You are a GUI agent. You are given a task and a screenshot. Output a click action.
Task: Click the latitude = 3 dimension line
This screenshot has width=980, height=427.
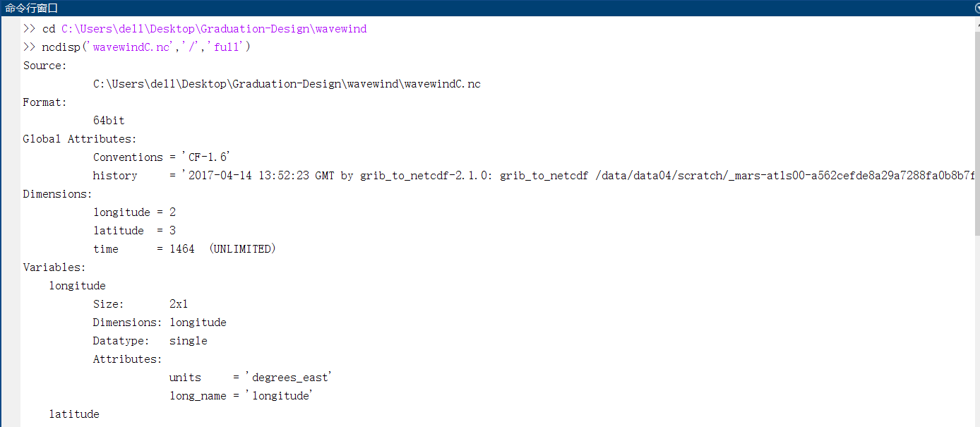pyautogui.click(x=134, y=231)
